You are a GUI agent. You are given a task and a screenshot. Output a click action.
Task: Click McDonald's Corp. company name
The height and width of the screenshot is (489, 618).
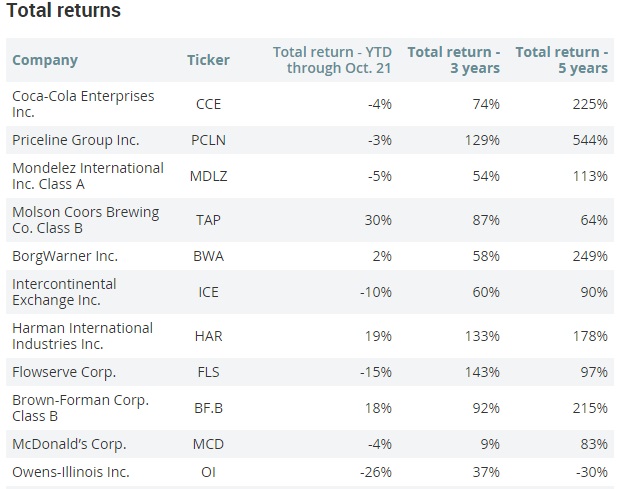pos(69,444)
